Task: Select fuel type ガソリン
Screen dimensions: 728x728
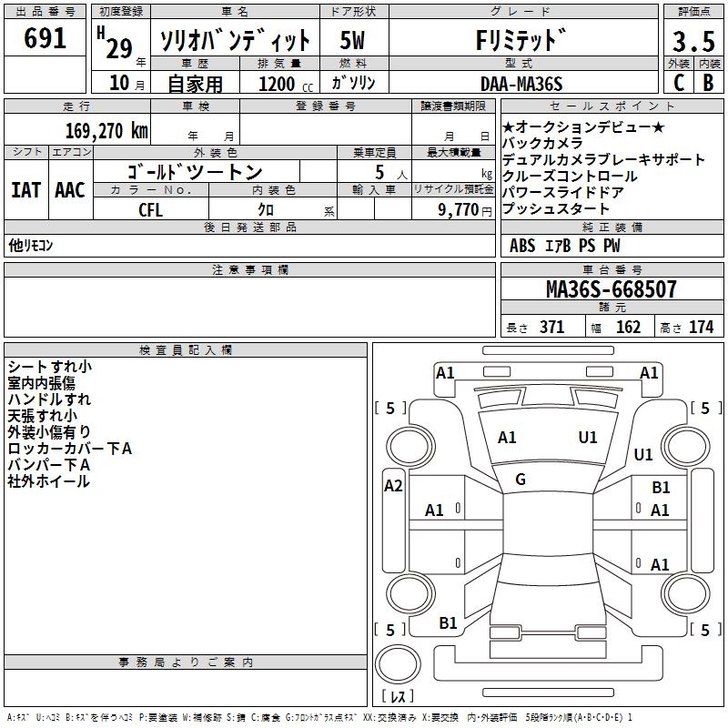Action: (353, 83)
